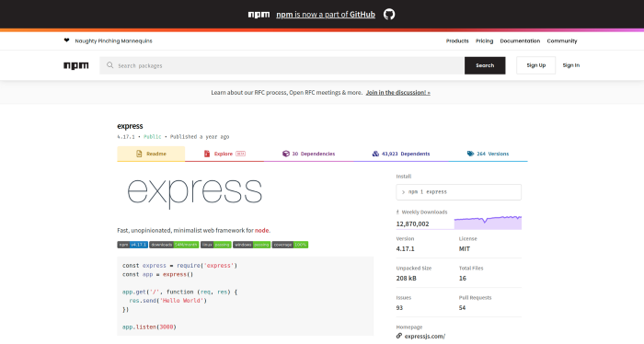This screenshot has height=344, width=644.
Task: Click inside the Search packages field
Action: click(x=282, y=65)
